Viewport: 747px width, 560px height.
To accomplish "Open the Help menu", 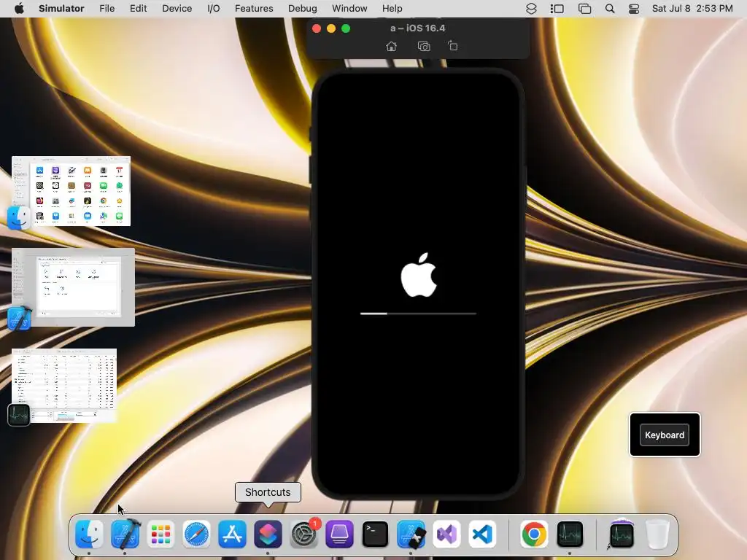I will [x=392, y=8].
